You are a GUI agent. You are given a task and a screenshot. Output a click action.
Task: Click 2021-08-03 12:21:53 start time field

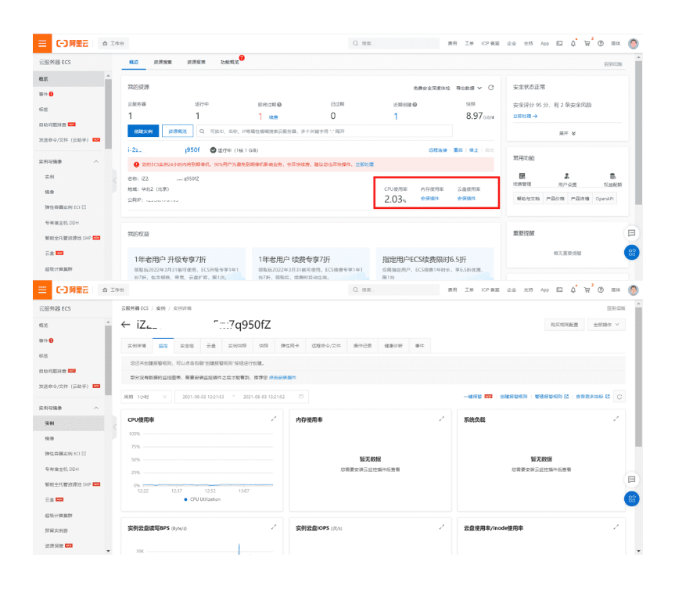pos(203,397)
